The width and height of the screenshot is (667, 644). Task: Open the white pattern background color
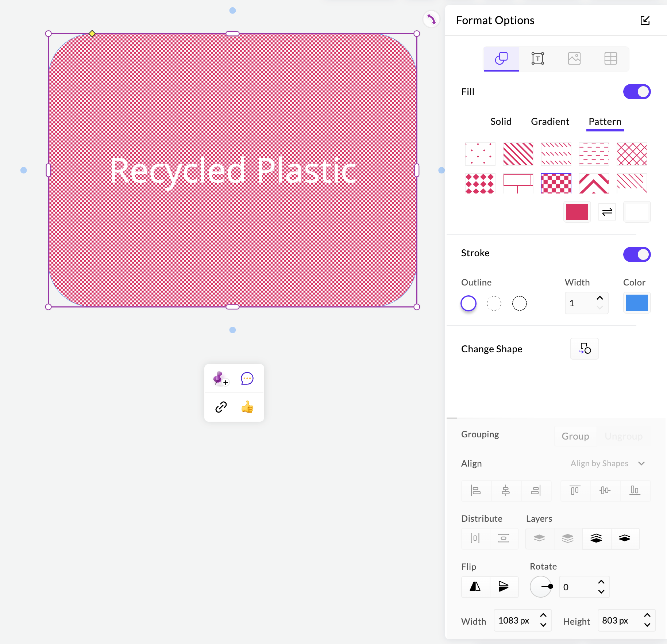(637, 212)
